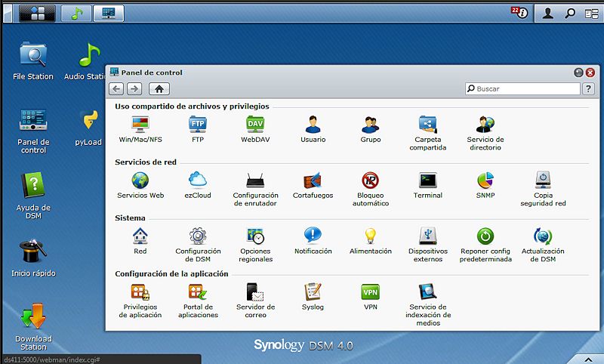Image resolution: width=604 pixels, height=364 pixels.
Task: Open Servicio de directorio
Action: click(485, 133)
